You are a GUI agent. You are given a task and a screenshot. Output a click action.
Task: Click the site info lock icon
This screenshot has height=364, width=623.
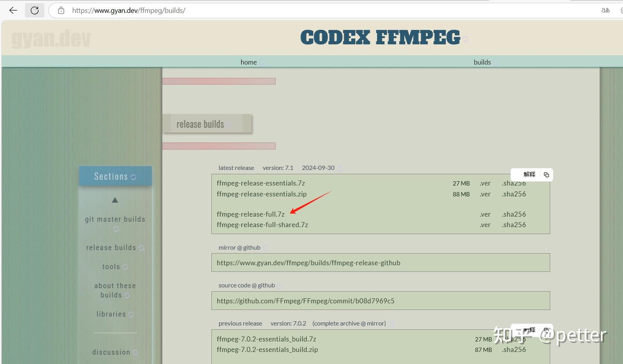[x=61, y=10]
